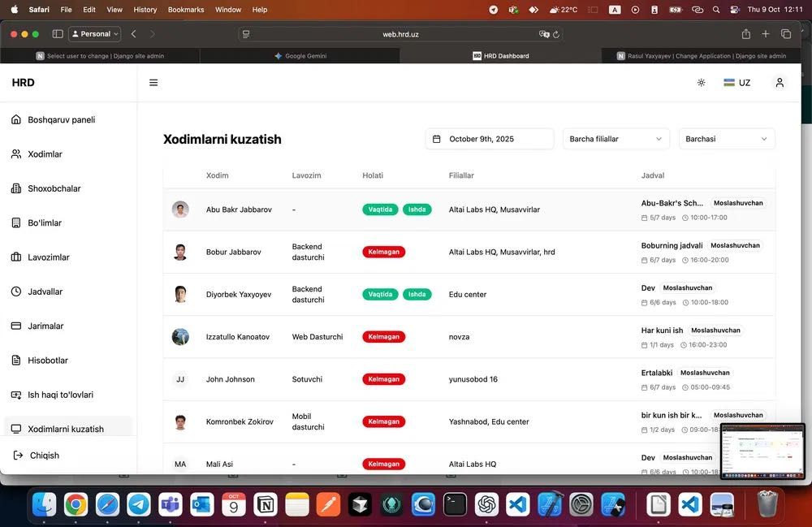Open Google Chrome from the Dock
Screen dimensions: 812x527
click(76, 504)
